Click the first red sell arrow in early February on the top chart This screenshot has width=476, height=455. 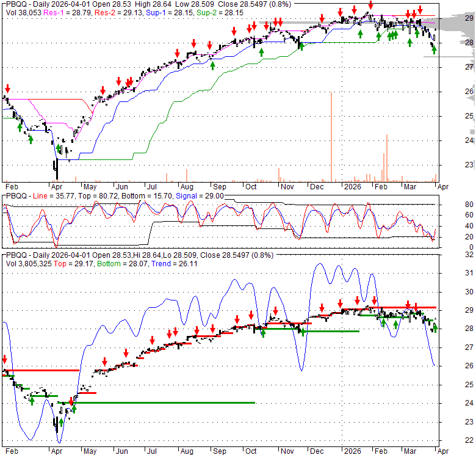[x=7, y=89]
